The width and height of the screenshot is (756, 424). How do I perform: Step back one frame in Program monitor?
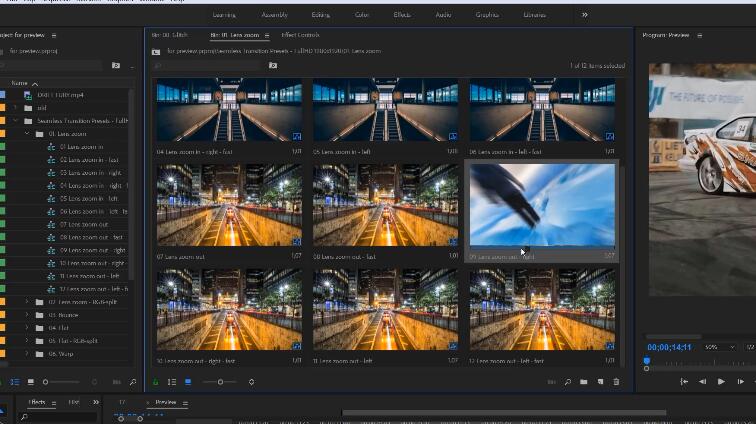(702, 381)
